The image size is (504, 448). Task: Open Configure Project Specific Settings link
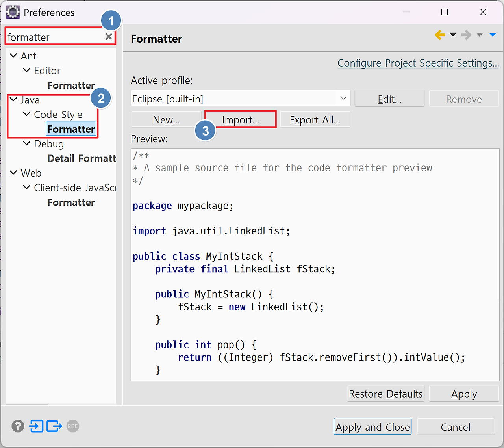click(418, 63)
